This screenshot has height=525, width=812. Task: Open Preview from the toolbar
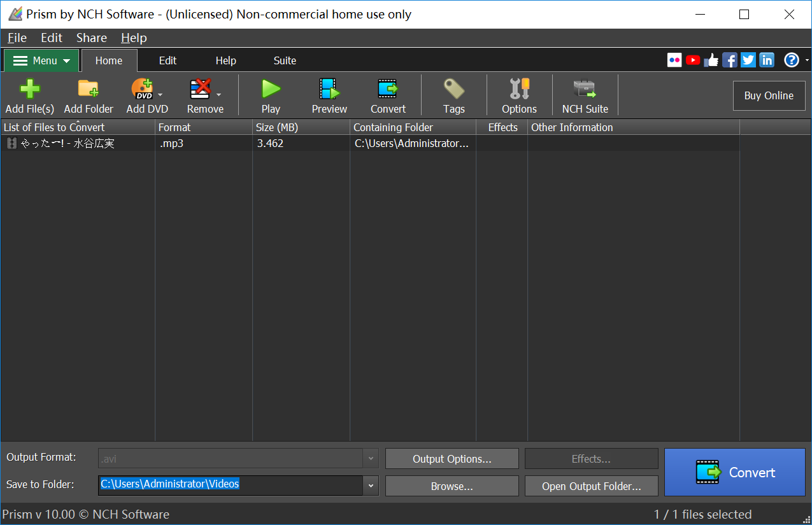[x=329, y=95]
